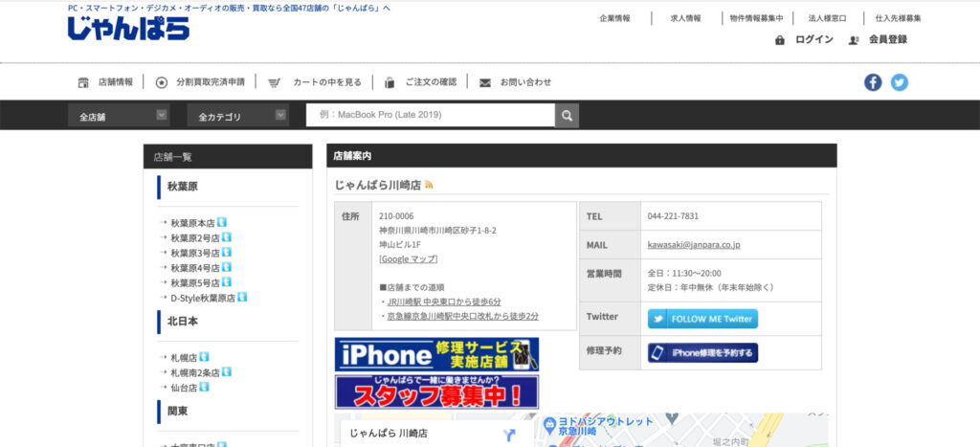The height and width of the screenshot is (447, 980).
Task: Click Twitter icon next to 秋葉原4号店
Action: (x=226, y=267)
